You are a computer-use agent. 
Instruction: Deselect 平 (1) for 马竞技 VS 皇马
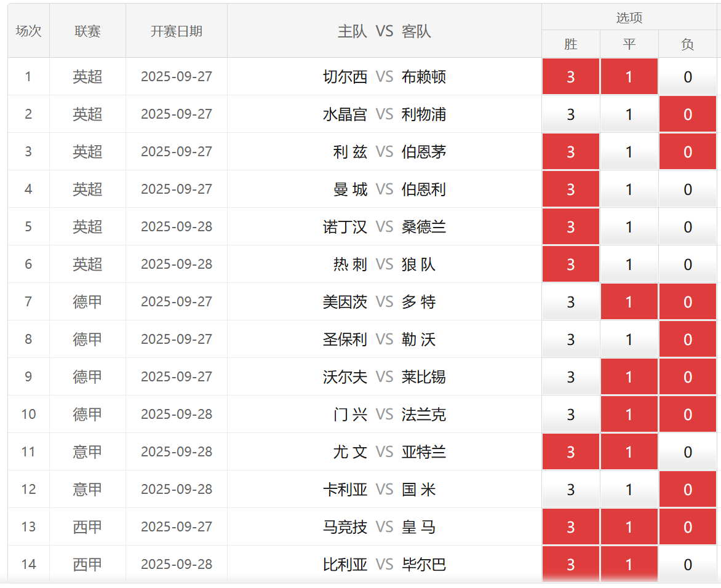629,527
